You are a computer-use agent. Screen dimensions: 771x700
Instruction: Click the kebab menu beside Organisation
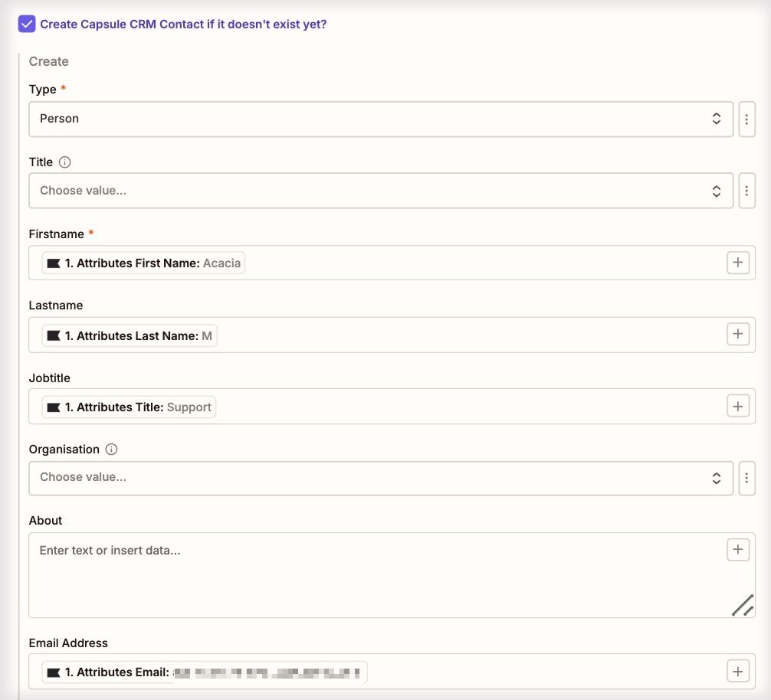tap(746, 478)
